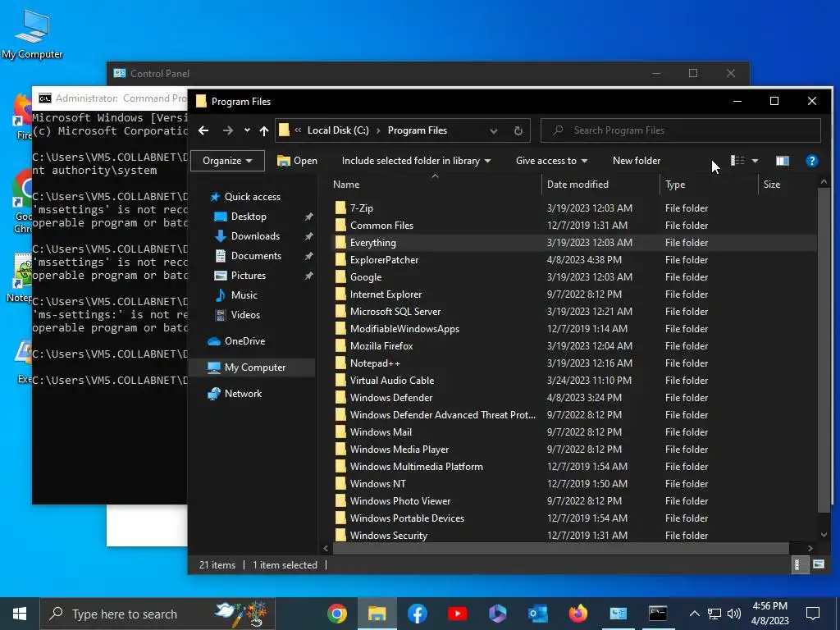Screen dimensions: 840x630
Task: Select the Internet Explorer folder
Action: 386,294
